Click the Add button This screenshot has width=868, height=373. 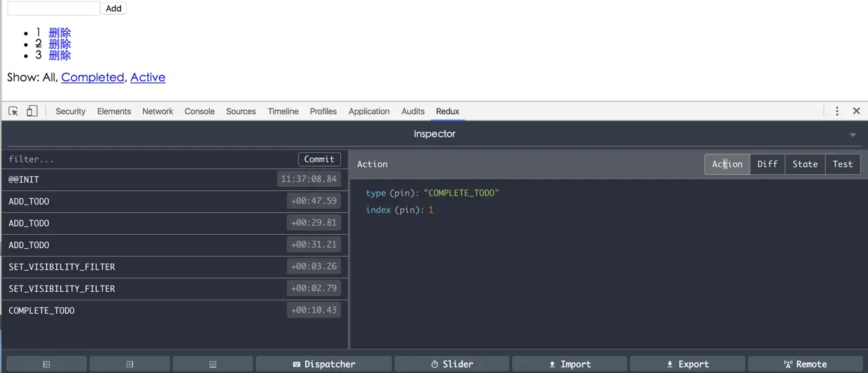tap(113, 8)
